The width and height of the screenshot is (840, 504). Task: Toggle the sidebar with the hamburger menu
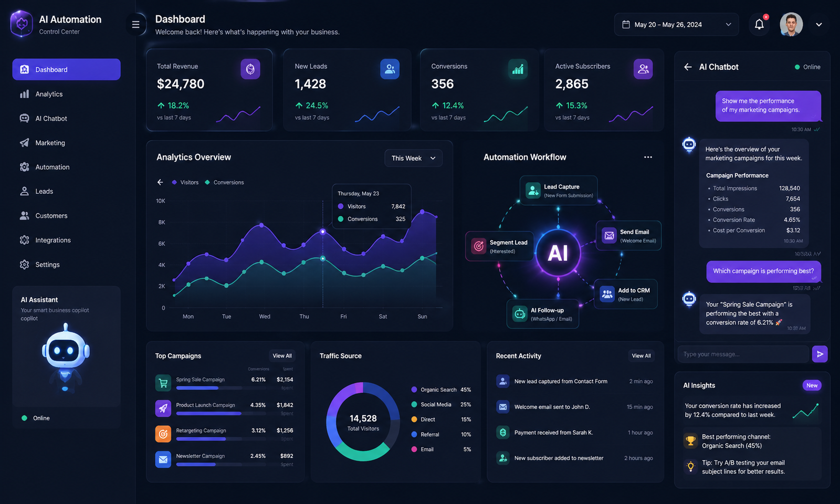[135, 24]
